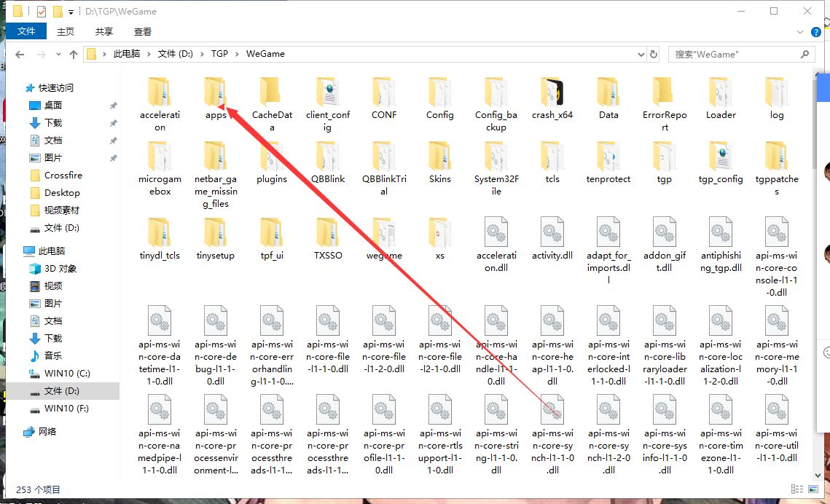The width and height of the screenshot is (830, 504).
Task: Select the QBBlink folder
Action: coord(328,163)
